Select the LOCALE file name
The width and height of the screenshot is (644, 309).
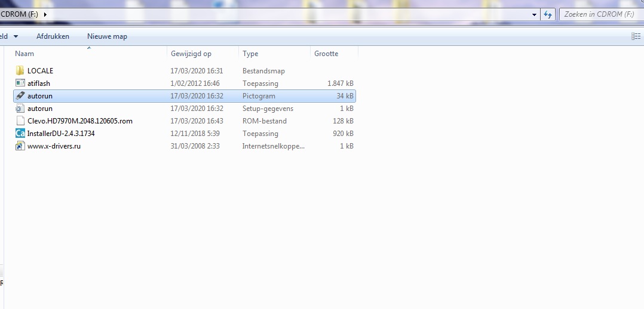pos(40,70)
